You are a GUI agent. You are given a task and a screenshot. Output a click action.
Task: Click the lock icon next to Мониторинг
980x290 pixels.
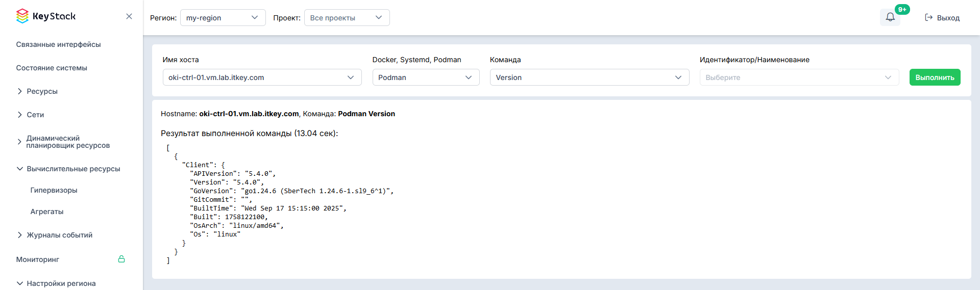click(121, 259)
